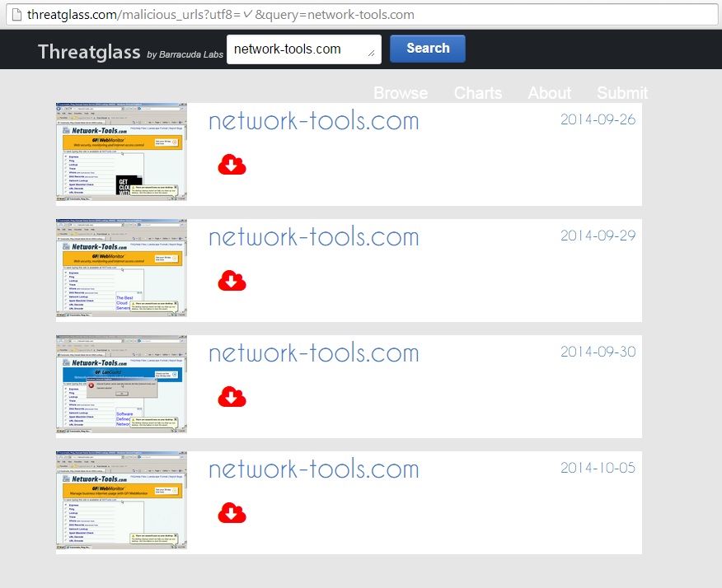Click the page icon in the address bar
Image resolution: width=722 pixels, height=588 pixels.
tap(16, 15)
